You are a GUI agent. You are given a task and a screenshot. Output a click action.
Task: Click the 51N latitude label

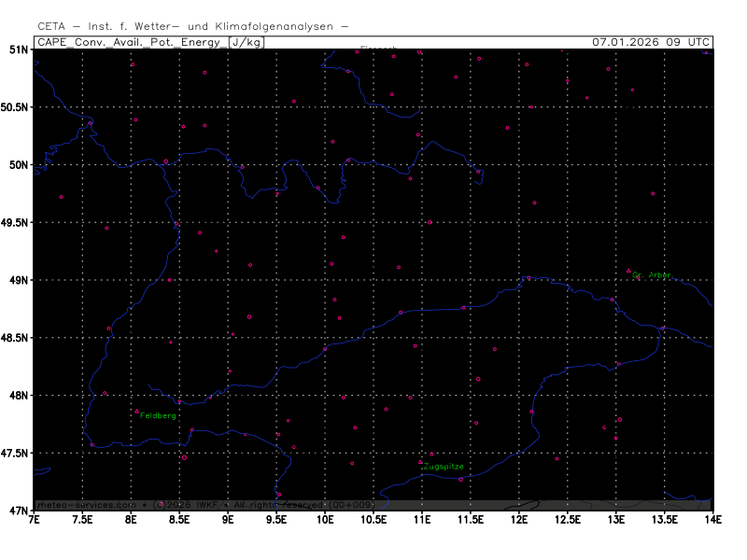click(x=18, y=49)
